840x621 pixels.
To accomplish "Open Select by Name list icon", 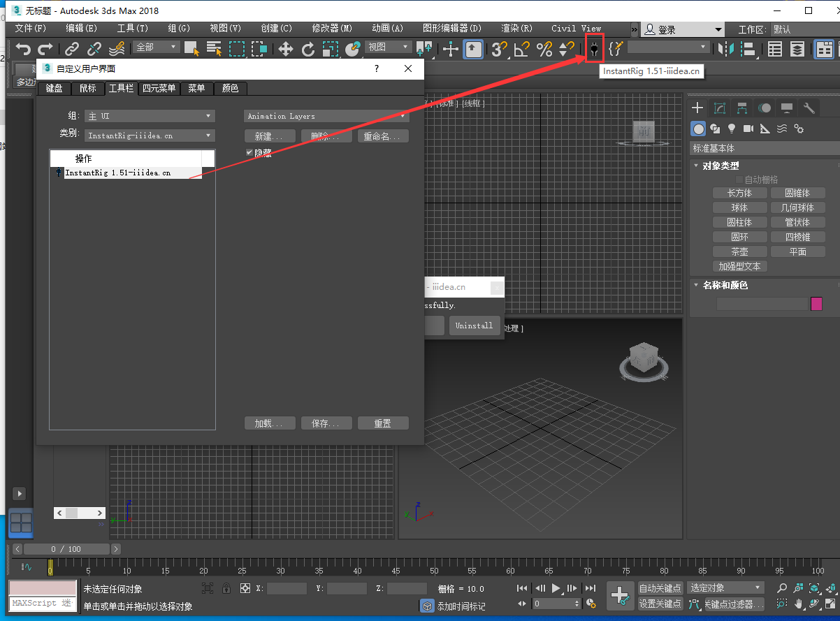I will (x=214, y=49).
